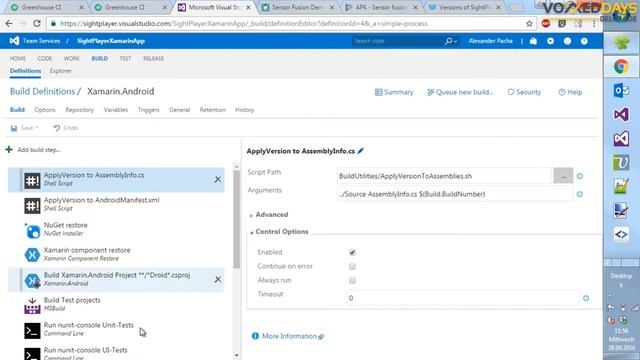Click the Search code box
This screenshot has width=640, height=360.
coord(398,41)
